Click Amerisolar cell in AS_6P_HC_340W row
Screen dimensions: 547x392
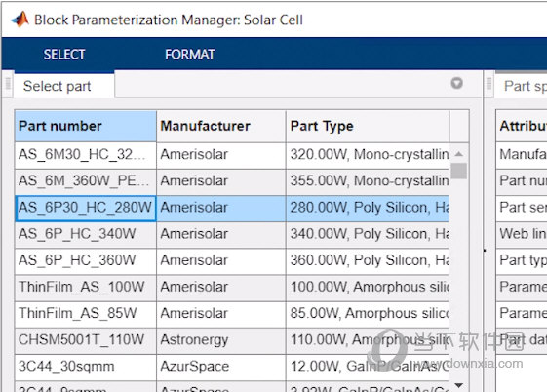tap(221, 234)
